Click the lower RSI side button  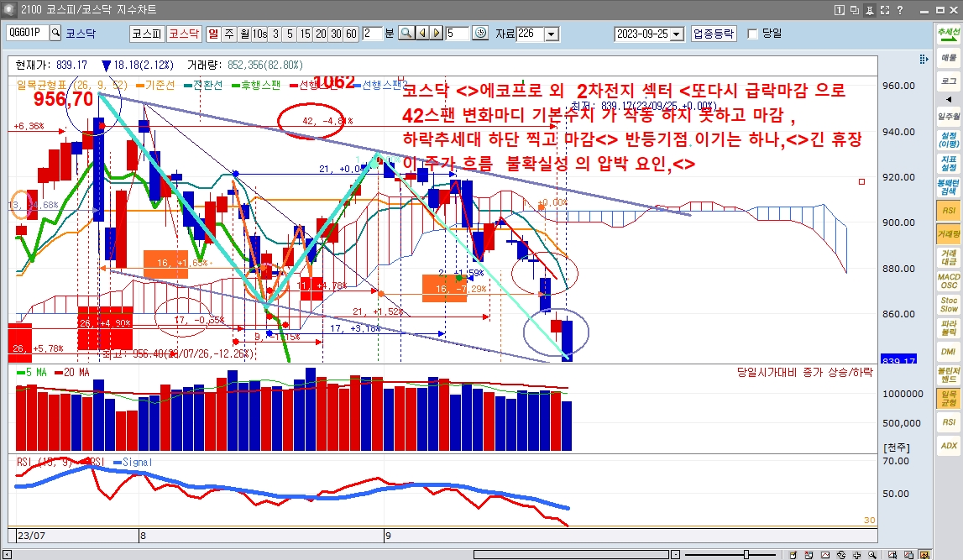point(949,422)
